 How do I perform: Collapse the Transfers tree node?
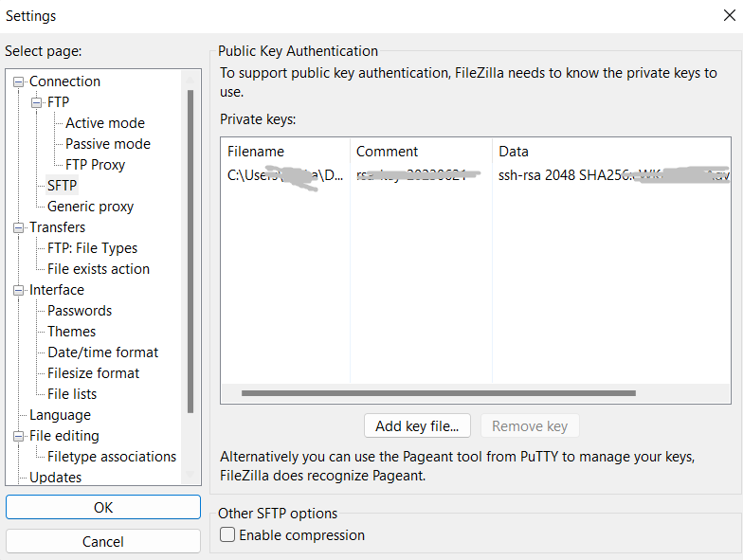[x=19, y=227]
